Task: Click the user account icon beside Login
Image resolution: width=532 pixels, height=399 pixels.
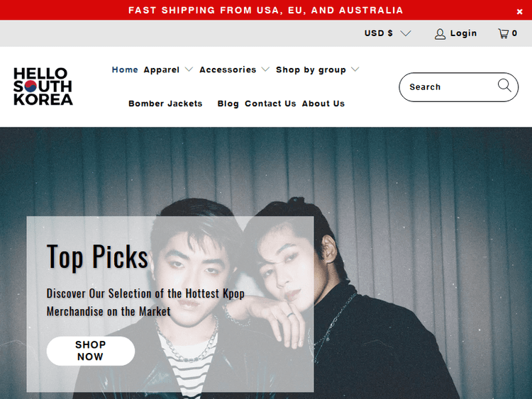Action: [440, 34]
